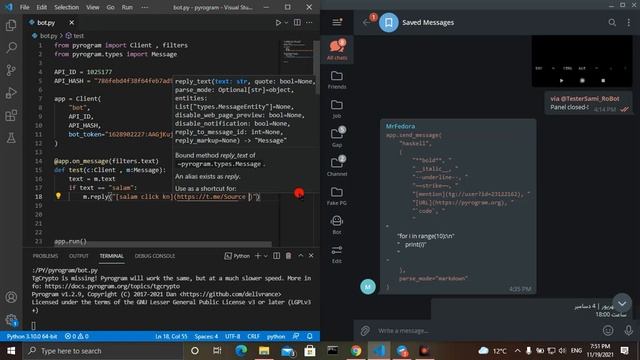
Task: Open Source Control view in activity bar
Action: point(11,70)
